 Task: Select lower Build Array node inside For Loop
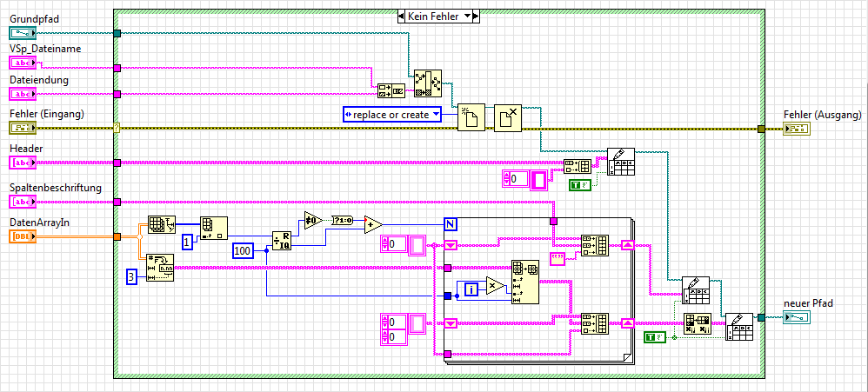click(595, 323)
